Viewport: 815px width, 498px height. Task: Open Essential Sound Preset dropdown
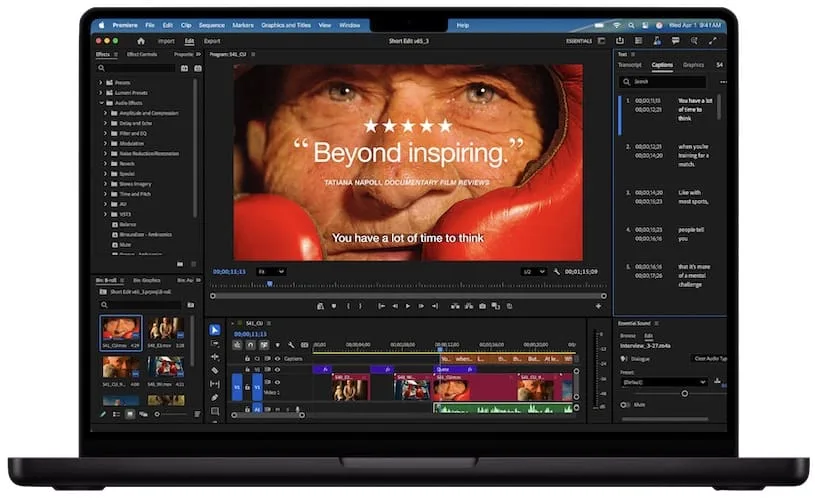(x=664, y=382)
